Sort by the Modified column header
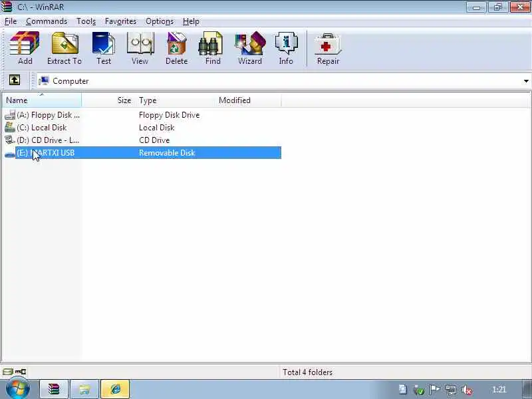 [x=248, y=100]
